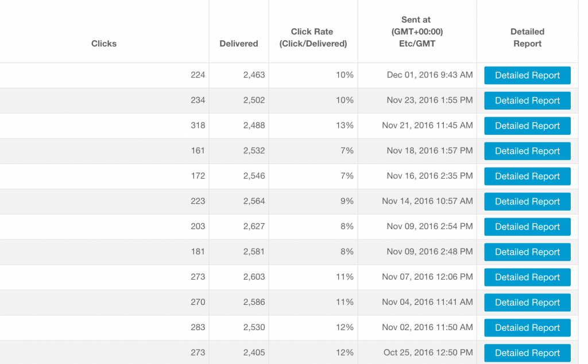Click the Sent at column header
This screenshot has height=364, width=588.
coord(417,32)
